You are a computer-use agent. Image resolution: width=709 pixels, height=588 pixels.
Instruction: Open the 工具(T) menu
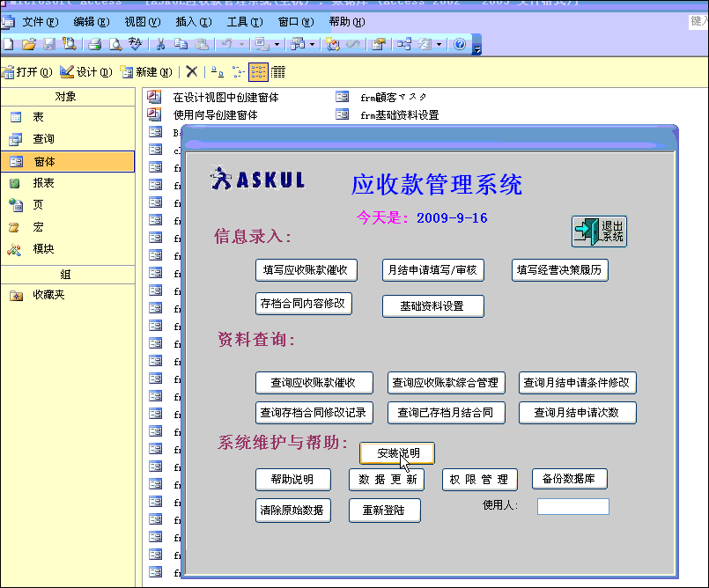coord(245,22)
